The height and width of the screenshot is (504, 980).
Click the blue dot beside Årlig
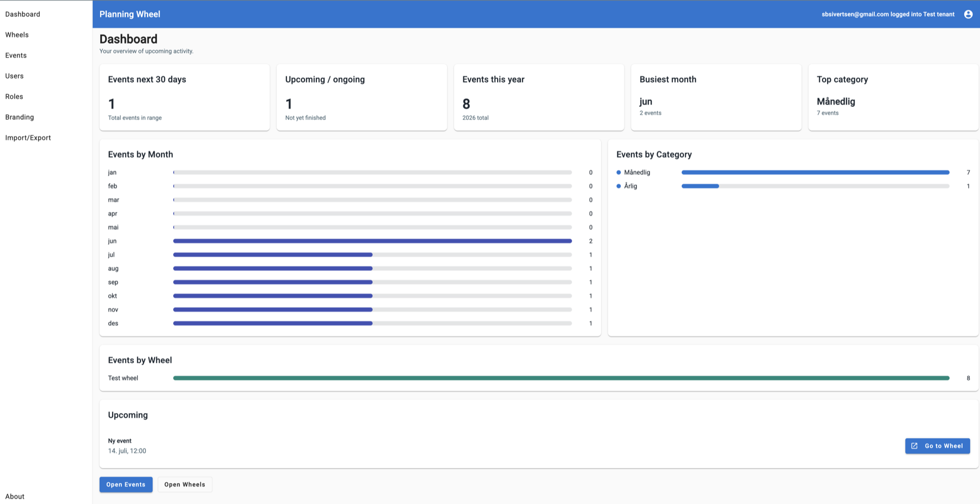(618, 186)
